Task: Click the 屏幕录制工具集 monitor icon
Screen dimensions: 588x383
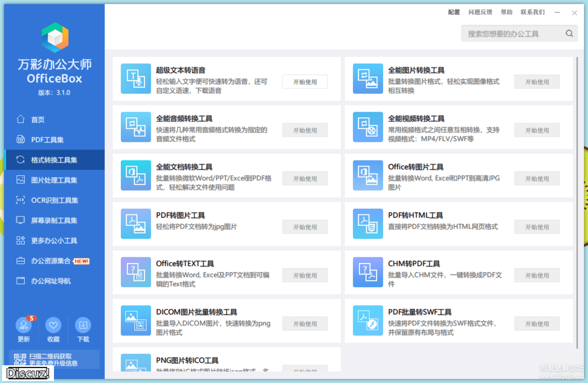Action: tap(21, 220)
